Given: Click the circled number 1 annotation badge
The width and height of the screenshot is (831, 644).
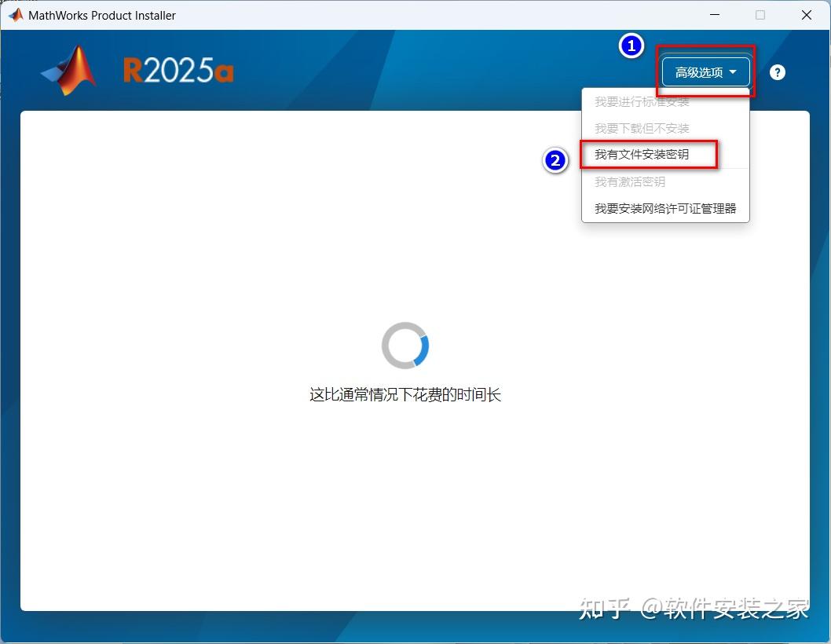Looking at the screenshot, I should tap(631, 46).
